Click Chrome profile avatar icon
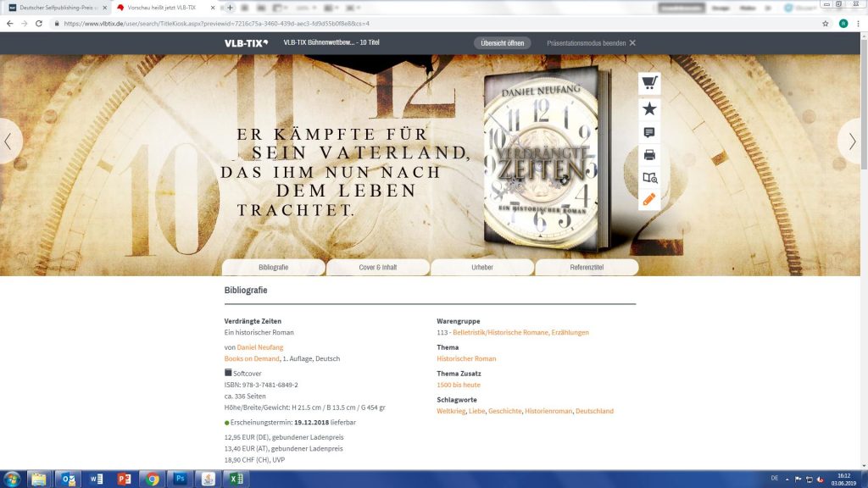This screenshot has height=488, width=868. coord(843,24)
